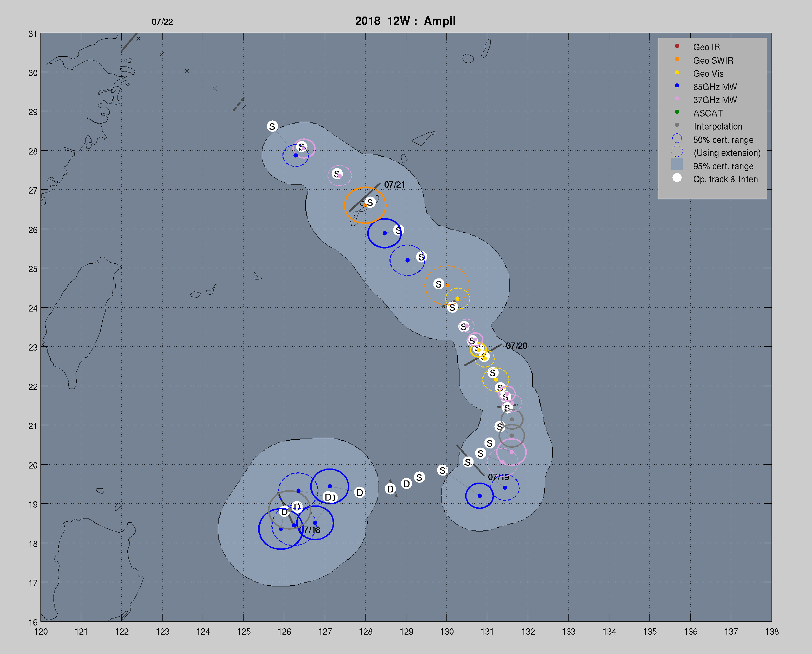Click the Geo IR red legend dot
The image size is (812, 654).
click(x=677, y=46)
